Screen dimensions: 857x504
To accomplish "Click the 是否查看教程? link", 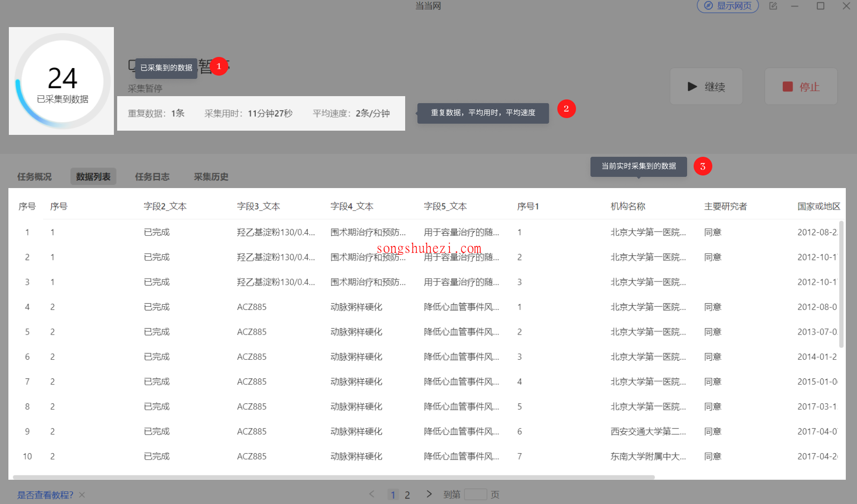I will tap(45, 495).
